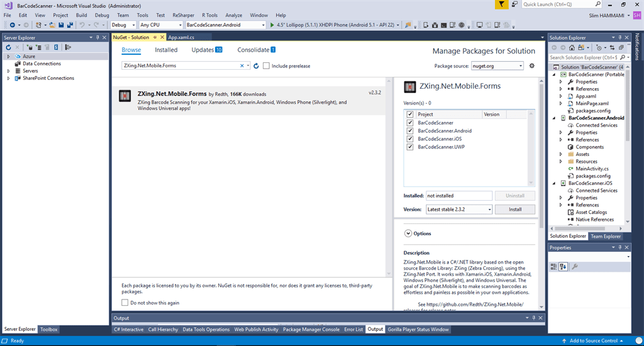Click the Alphabetical sort icon in Properties

pyautogui.click(x=563, y=267)
